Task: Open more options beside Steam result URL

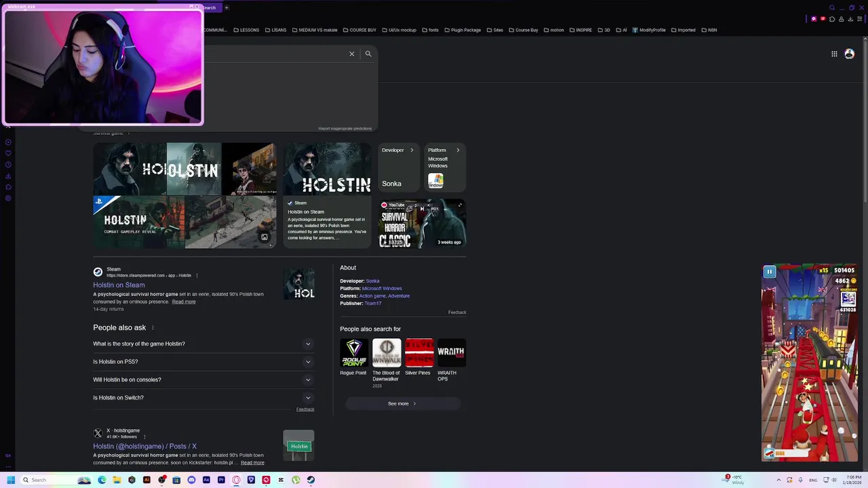Action: (197, 275)
